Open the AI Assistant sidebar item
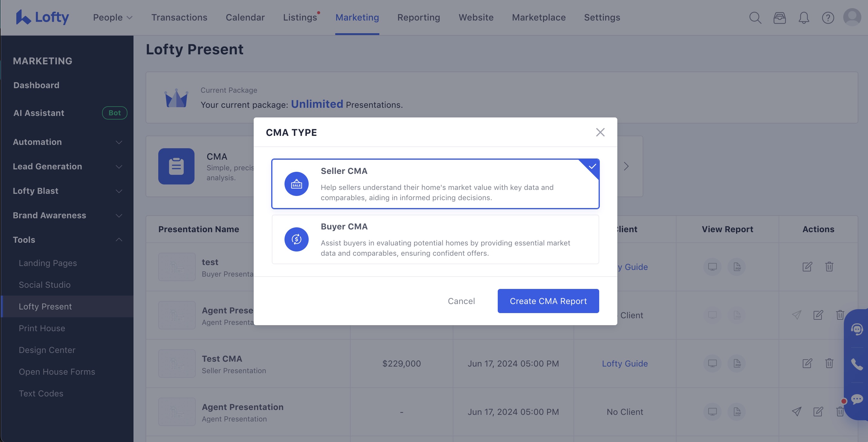This screenshot has height=442, width=868. coord(38,113)
